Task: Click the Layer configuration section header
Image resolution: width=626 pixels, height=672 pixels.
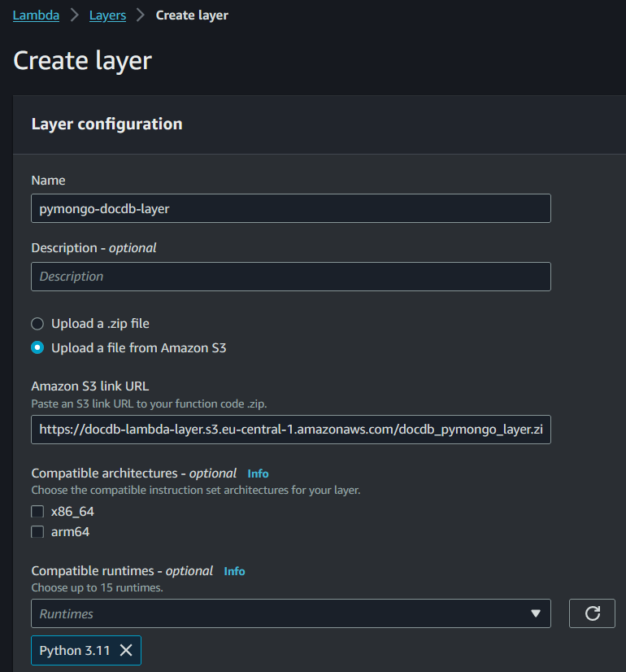Action: pos(107,124)
